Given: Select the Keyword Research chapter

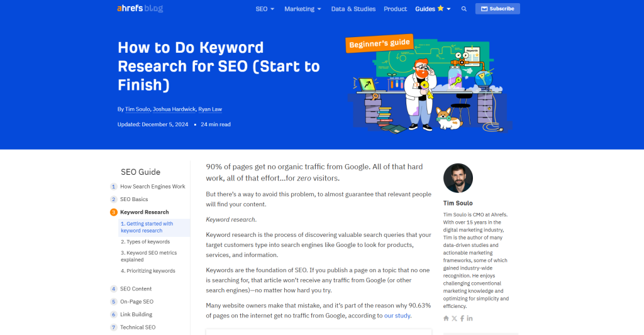Looking at the screenshot, I should 144,212.
